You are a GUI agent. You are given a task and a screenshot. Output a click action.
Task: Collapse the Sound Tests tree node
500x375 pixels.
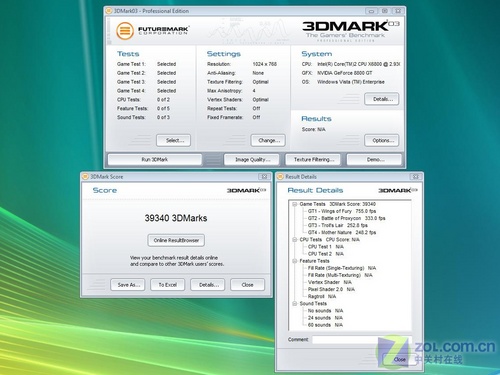(295, 304)
